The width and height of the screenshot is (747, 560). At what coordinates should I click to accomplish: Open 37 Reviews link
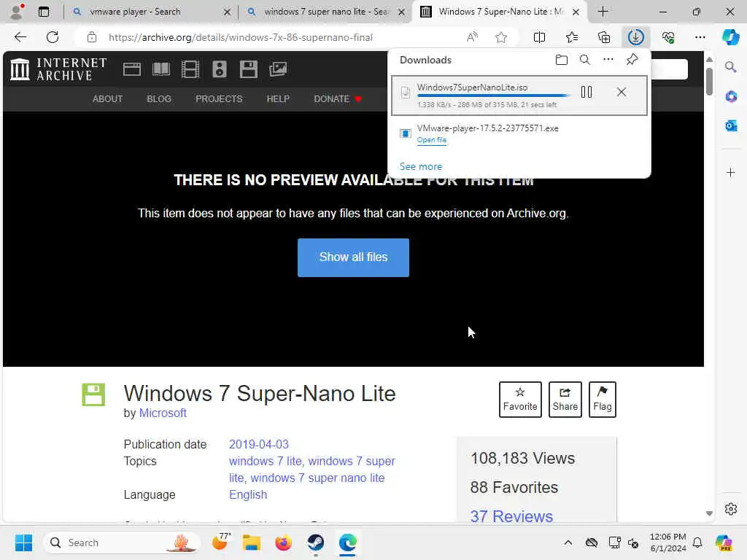(x=511, y=516)
